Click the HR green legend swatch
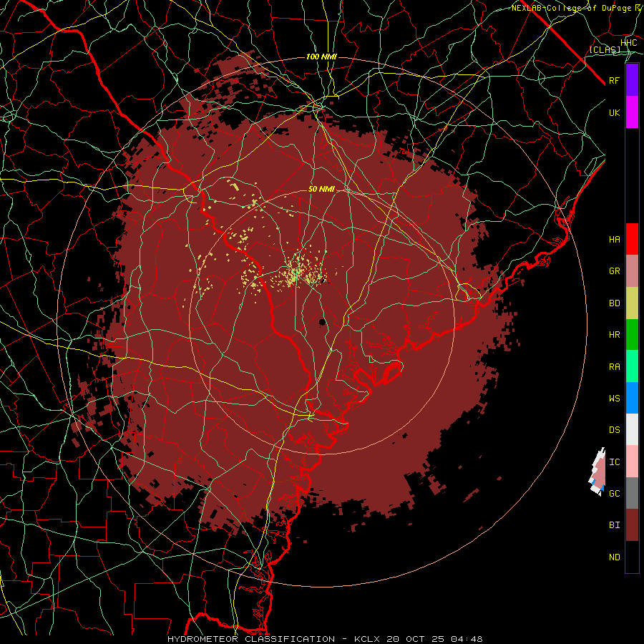This screenshot has width=644, height=644. pyautogui.click(x=632, y=335)
